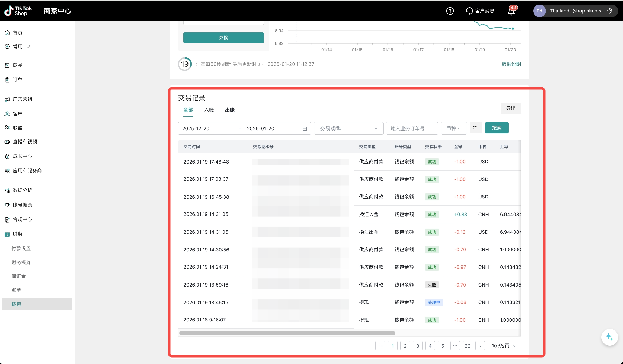Screen dimensions: 623x364
Task: Open 客户消息 headset icon
Action: [x=469, y=11]
